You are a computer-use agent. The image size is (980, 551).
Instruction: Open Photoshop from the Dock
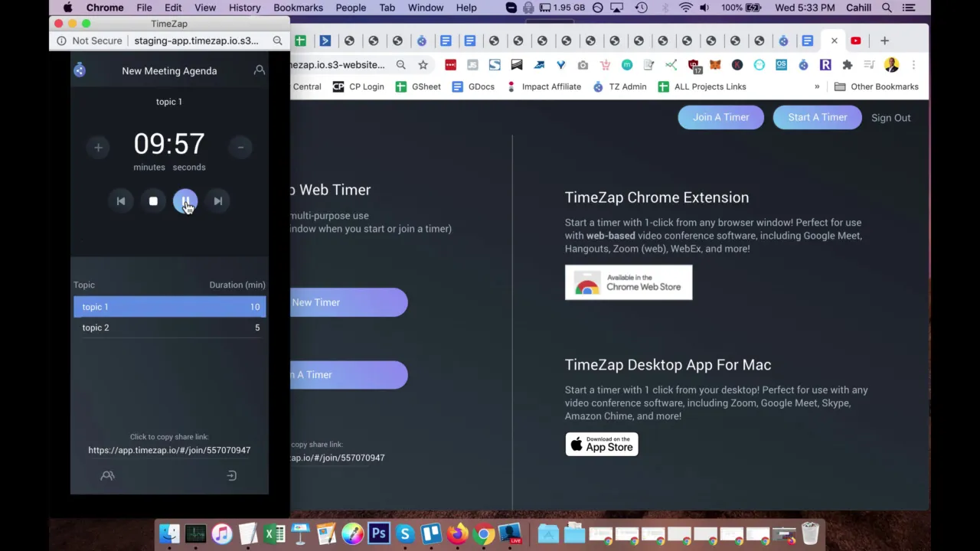pyautogui.click(x=379, y=533)
